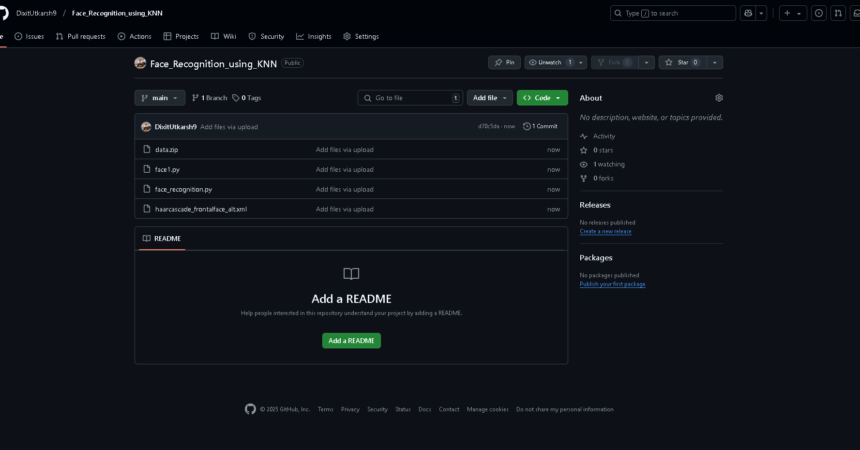
Task: Open About settings gear icon
Action: pyautogui.click(x=718, y=98)
